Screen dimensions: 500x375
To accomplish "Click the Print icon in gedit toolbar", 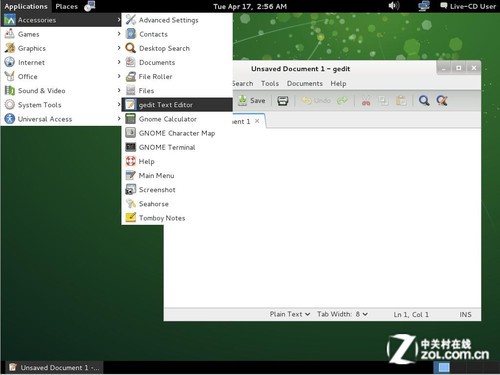I will [x=283, y=101].
